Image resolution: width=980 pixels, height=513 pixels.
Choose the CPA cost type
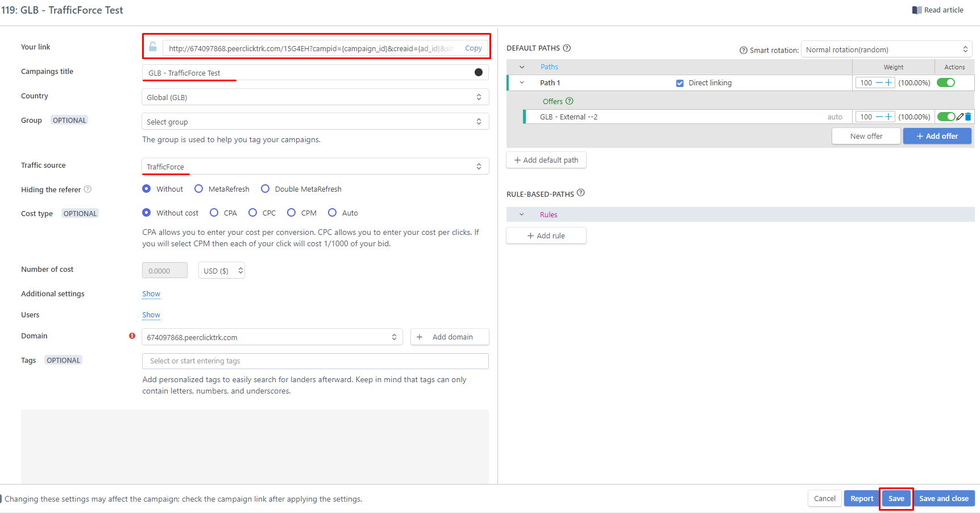point(214,213)
